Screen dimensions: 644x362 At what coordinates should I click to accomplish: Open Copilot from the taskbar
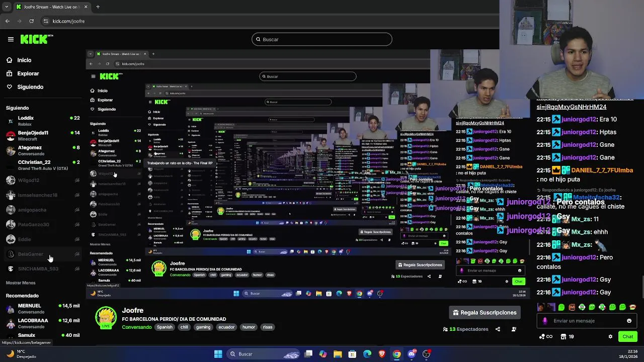(x=323, y=354)
